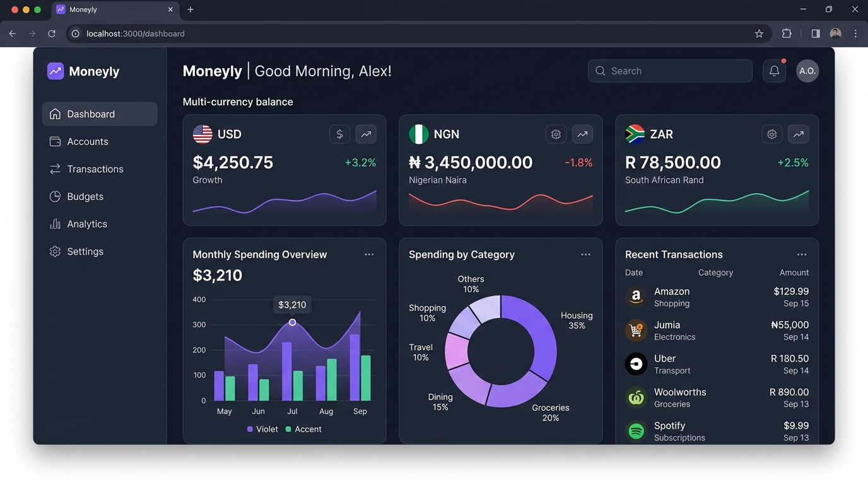Click the South African flag icon
868x484 pixels.
point(635,134)
